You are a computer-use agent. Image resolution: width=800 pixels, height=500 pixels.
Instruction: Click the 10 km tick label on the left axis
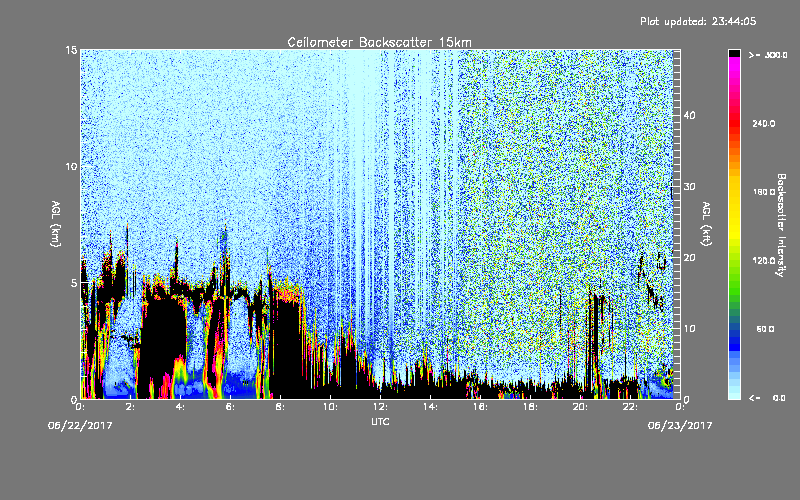pos(71,166)
